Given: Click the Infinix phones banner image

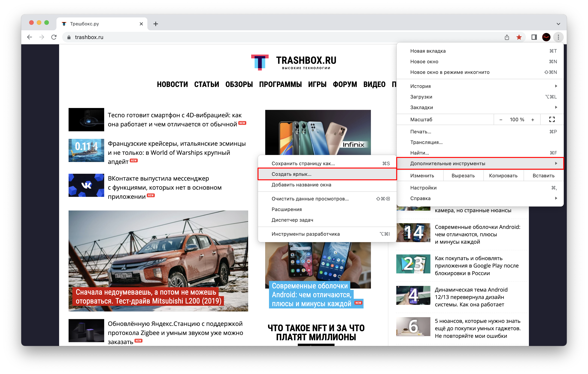Looking at the screenshot, I should coord(318,132).
